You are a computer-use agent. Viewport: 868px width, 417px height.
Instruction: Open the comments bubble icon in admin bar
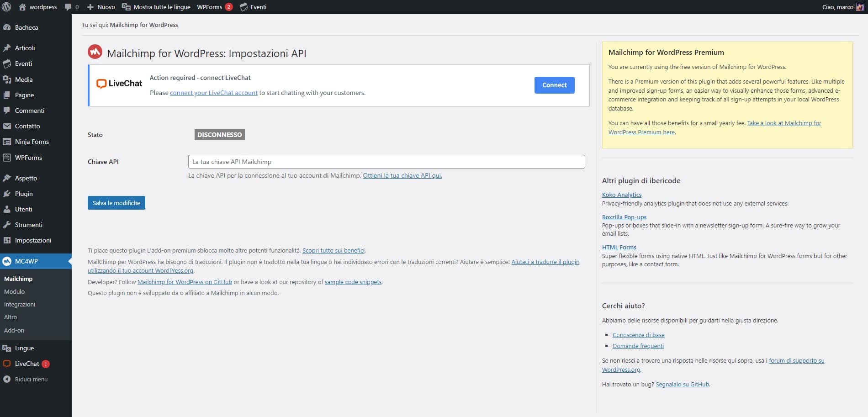click(x=68, y=7)
